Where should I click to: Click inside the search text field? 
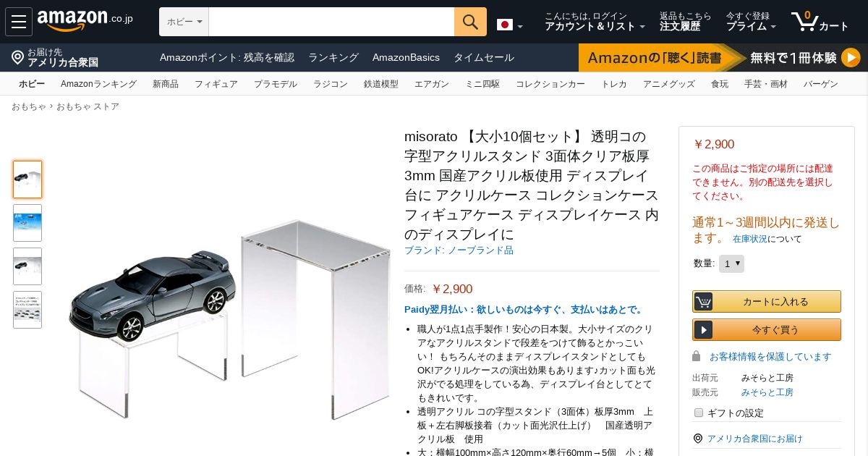(331, 22)
